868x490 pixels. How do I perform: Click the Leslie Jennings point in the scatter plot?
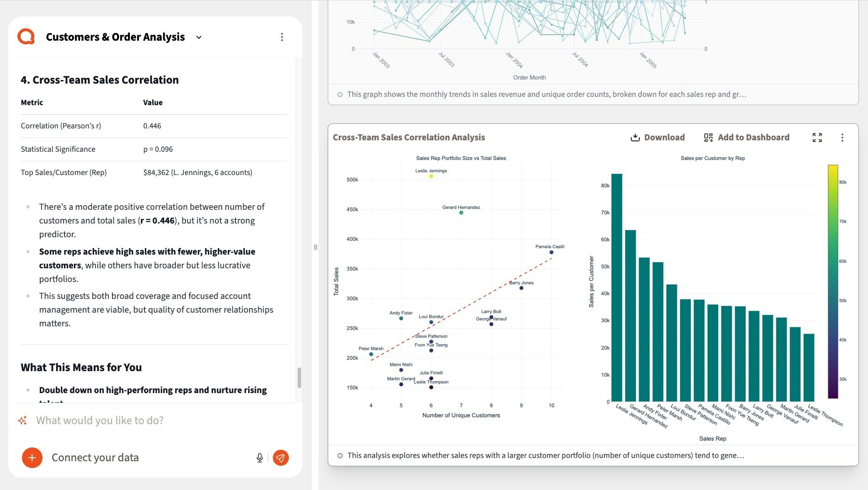(x=431, y=176)
